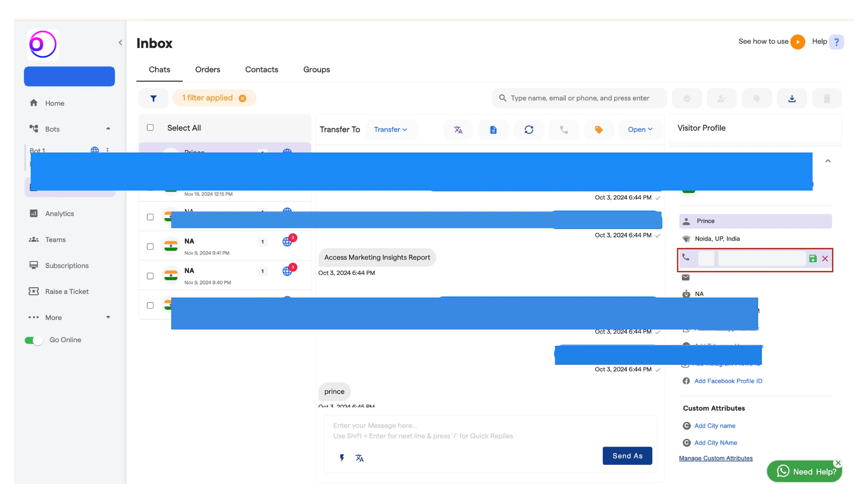The image size is (868, 502).
Task: Download chats with the download icon
Action: 792,98
